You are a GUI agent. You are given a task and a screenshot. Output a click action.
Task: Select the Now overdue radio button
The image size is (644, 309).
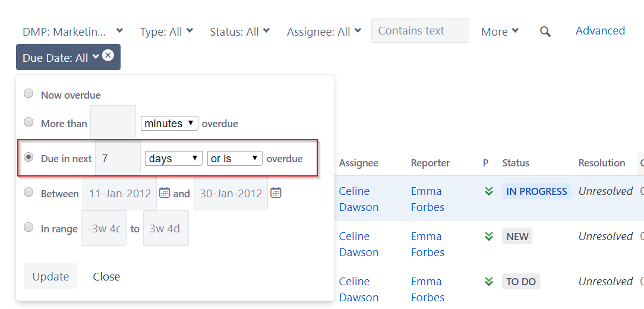tap(29, 94)
